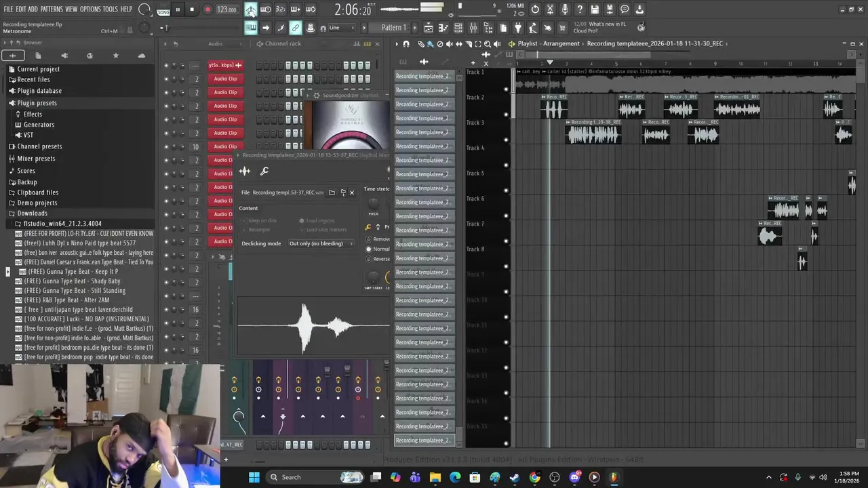The width and height of the screenshot is (868, 488).
Task: Click the wait-for-input-to-start-playing icon
Action: [266, 9]
